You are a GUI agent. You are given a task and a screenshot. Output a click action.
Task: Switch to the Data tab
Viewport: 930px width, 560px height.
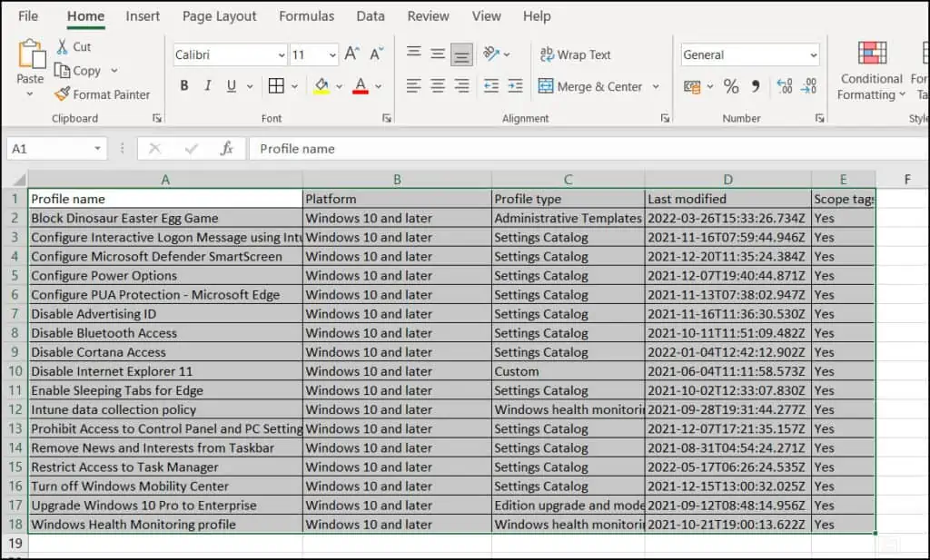371,16
